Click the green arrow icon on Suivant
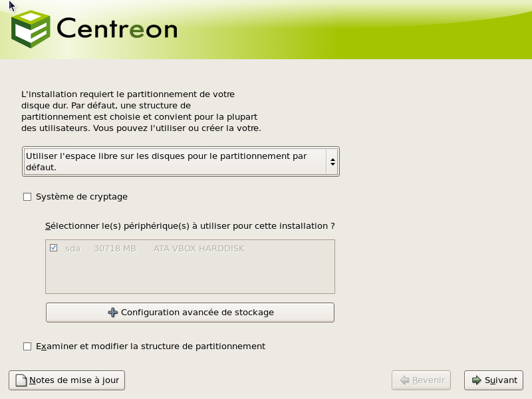Screen dimensions: 532x399 (476, 380)
